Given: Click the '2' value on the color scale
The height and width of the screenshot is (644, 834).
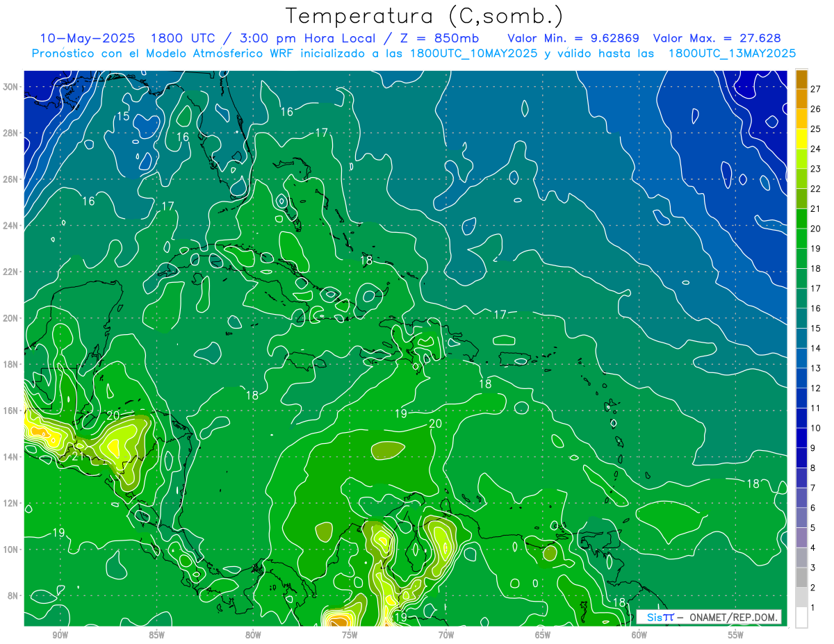Looking at the screenshot, I should (x=813, y=588).
